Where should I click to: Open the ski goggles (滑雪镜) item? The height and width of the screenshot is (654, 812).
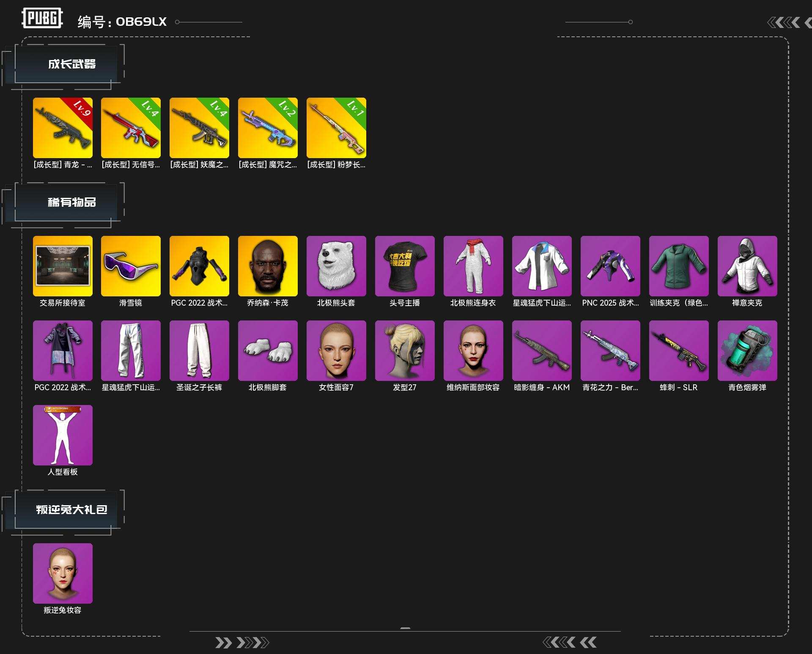pos(131,266)
